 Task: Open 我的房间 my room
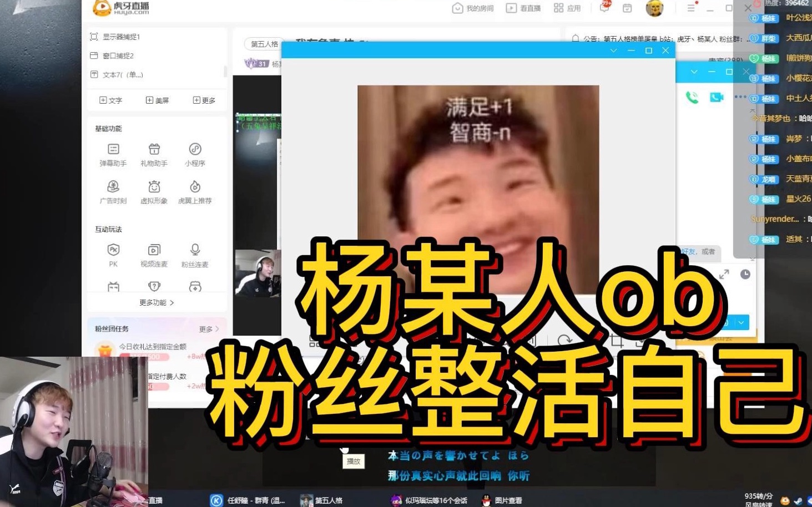click(473, 8)
